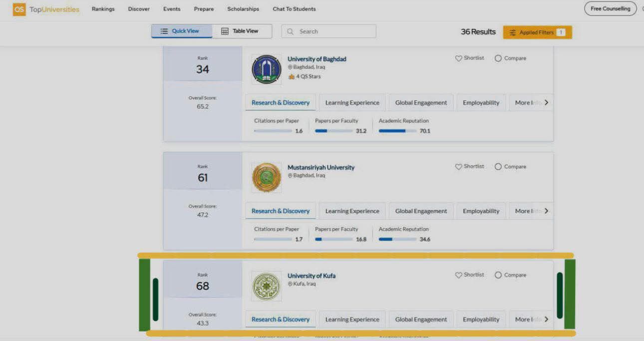Click the University of Baghdad logo
Viewport: 644px width, 341px height.
coord(267,69)
